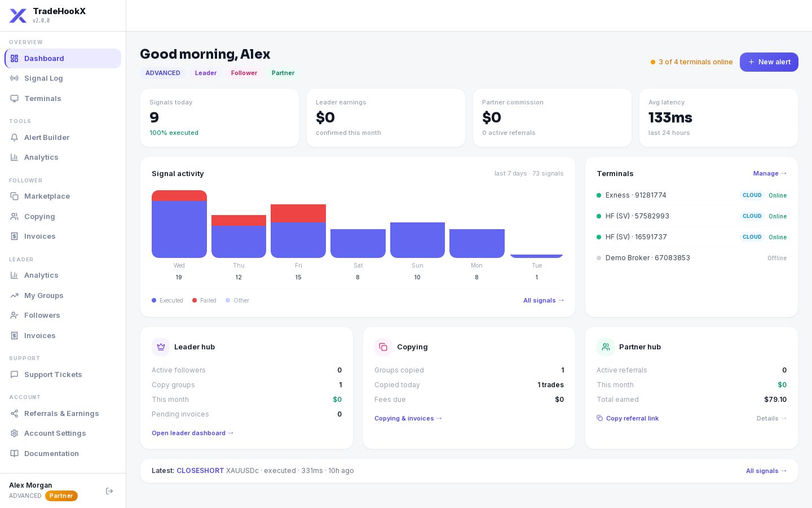812x508 pixels.
Task: Click the My Groups trend icon
Action: pyautogui.click(x=15, y=296)
